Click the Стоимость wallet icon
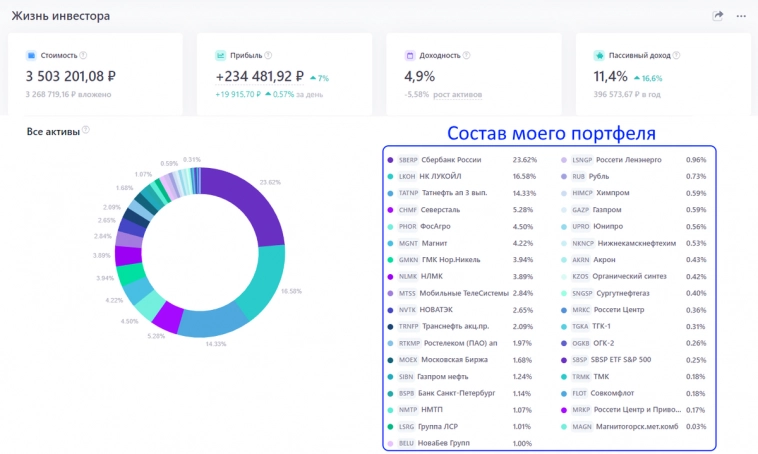Viewport: 758px width, 454px height. pyautogui.click(x=31, y=56)
